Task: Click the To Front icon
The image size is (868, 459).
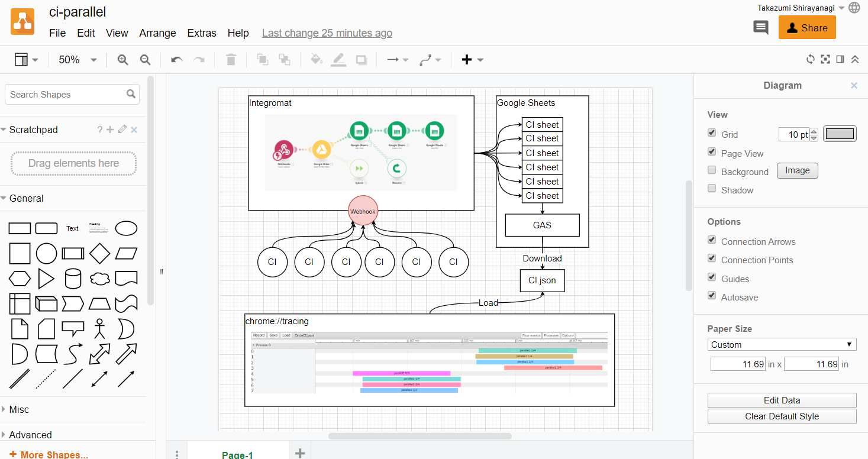Action: pyautogui.click(x=262, y=60)
